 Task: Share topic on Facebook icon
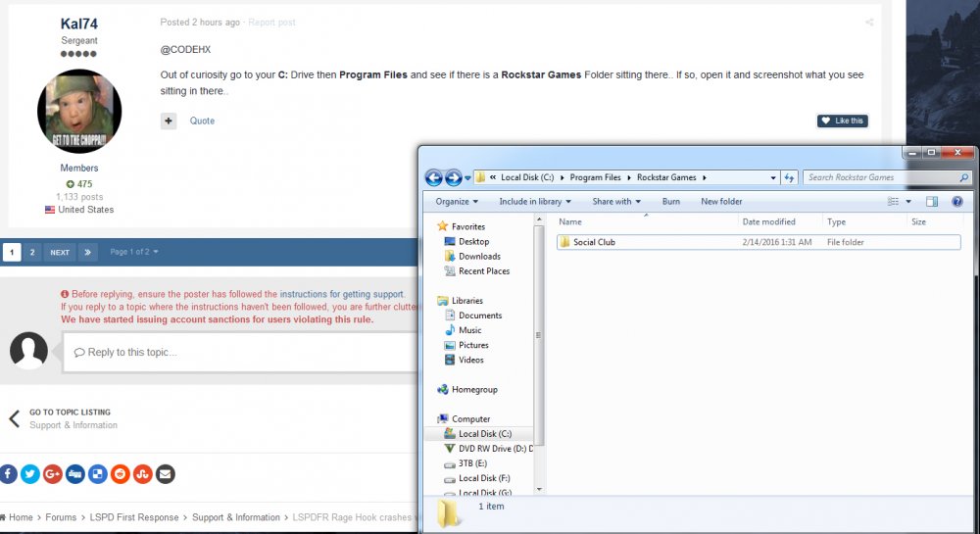(x=8, y=474)
